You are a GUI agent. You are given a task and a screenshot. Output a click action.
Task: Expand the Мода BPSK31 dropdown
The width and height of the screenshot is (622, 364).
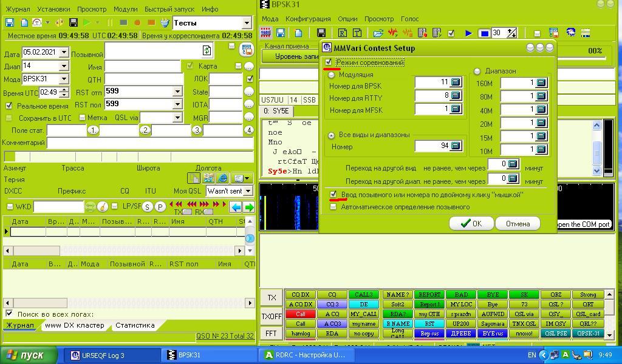[63, 79]
